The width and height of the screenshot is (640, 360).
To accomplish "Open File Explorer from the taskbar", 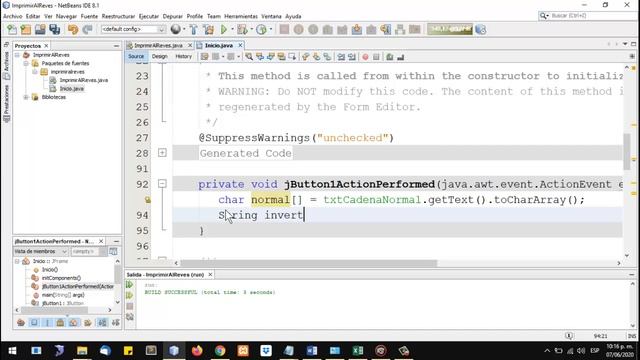I will click(x=82, y=351).
